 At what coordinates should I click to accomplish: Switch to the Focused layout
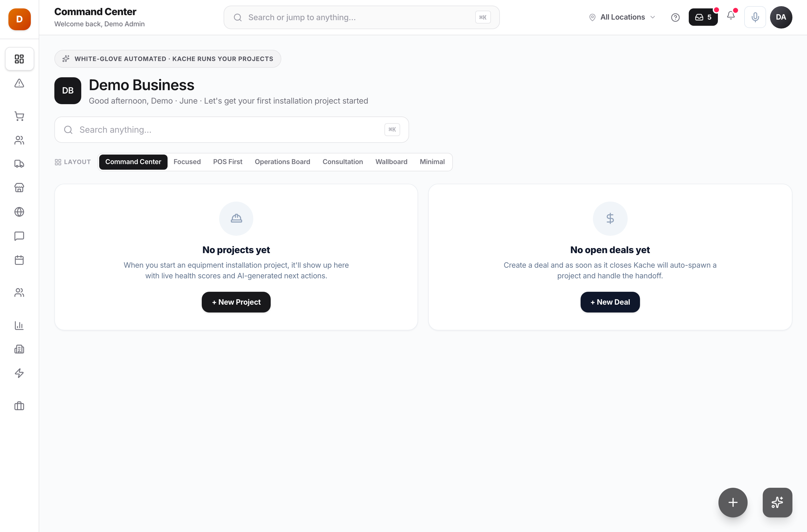(x=187, y=162)
